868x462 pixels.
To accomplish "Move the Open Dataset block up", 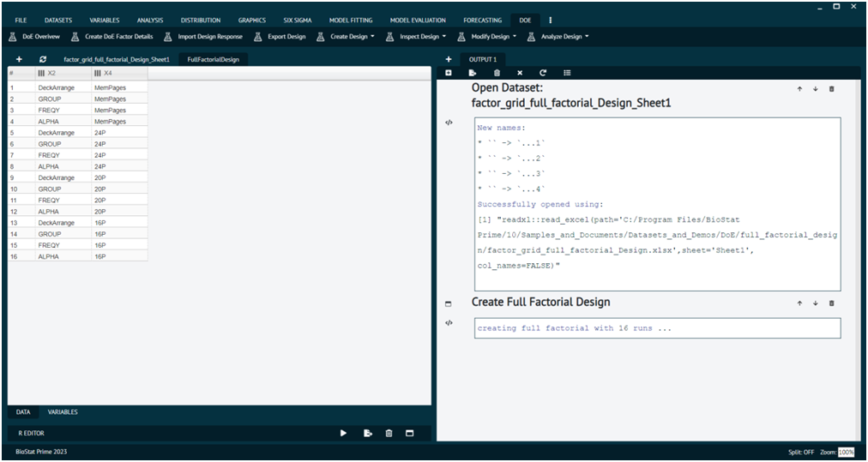I will [x=799, y=88].
